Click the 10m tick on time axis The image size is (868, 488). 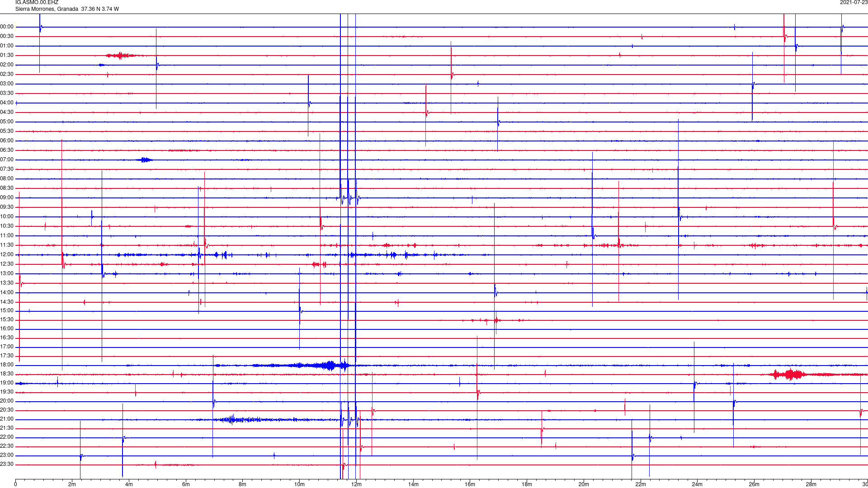(299, 484)
